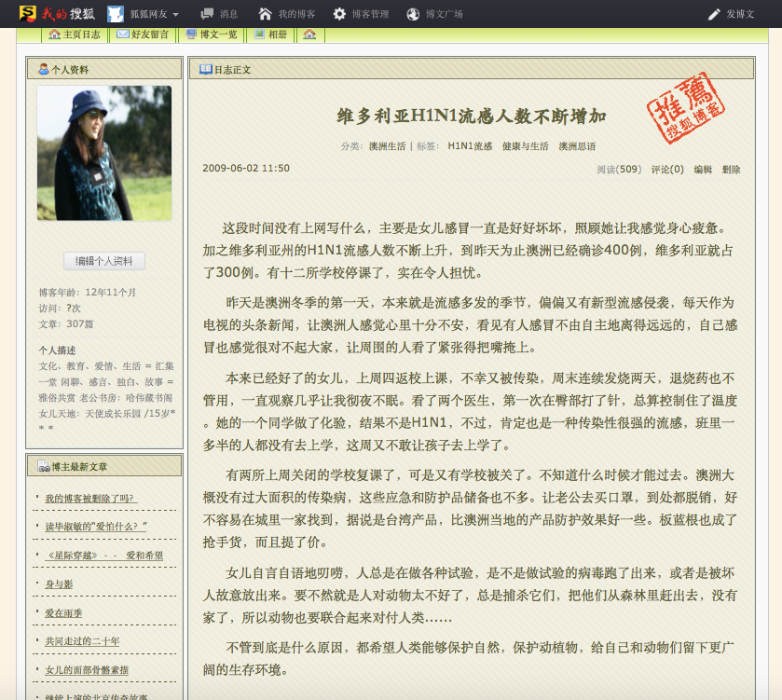Screen dimensions: 782x700
Task: Open the 健康与生活 tag link
Action: click(525, 146)
